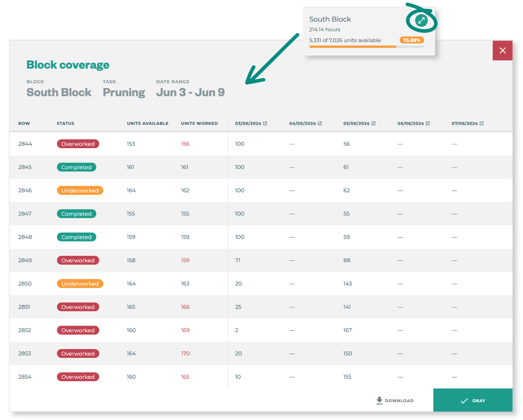
Task: Close the Block coverage dialog with X
Action: tap(502, 51)
